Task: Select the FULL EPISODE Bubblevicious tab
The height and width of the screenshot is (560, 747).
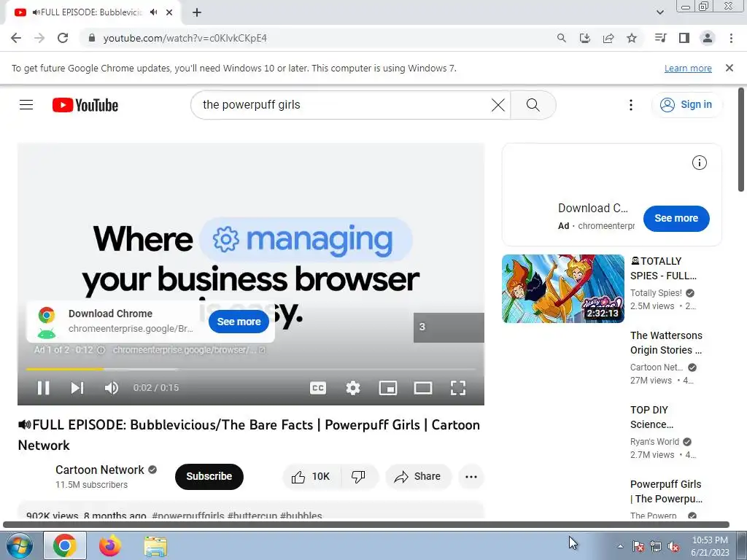Action: click(93, 12)
